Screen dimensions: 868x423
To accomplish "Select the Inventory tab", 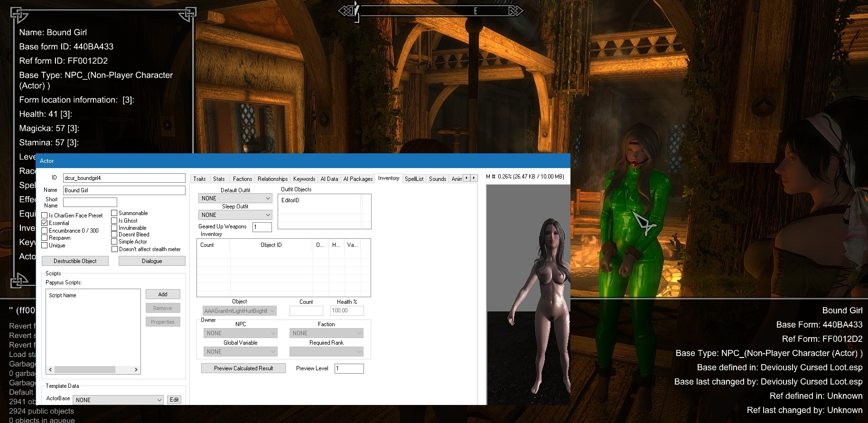I will 389,178.
